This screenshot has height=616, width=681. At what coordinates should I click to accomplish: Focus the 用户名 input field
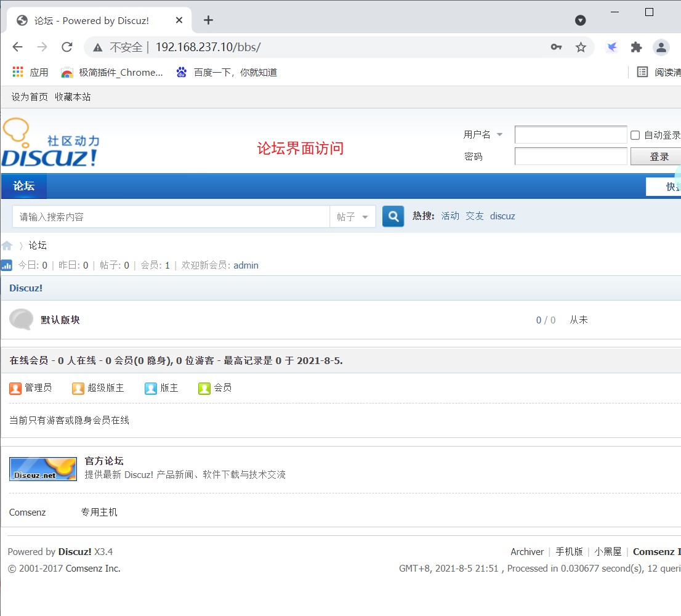[571, 135]
